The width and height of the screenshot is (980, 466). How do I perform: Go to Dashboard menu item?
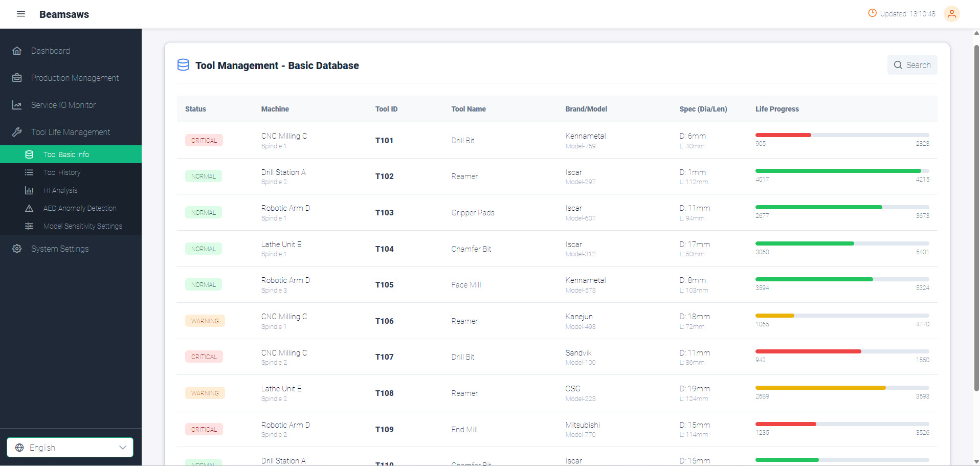(x=71, y=51)
